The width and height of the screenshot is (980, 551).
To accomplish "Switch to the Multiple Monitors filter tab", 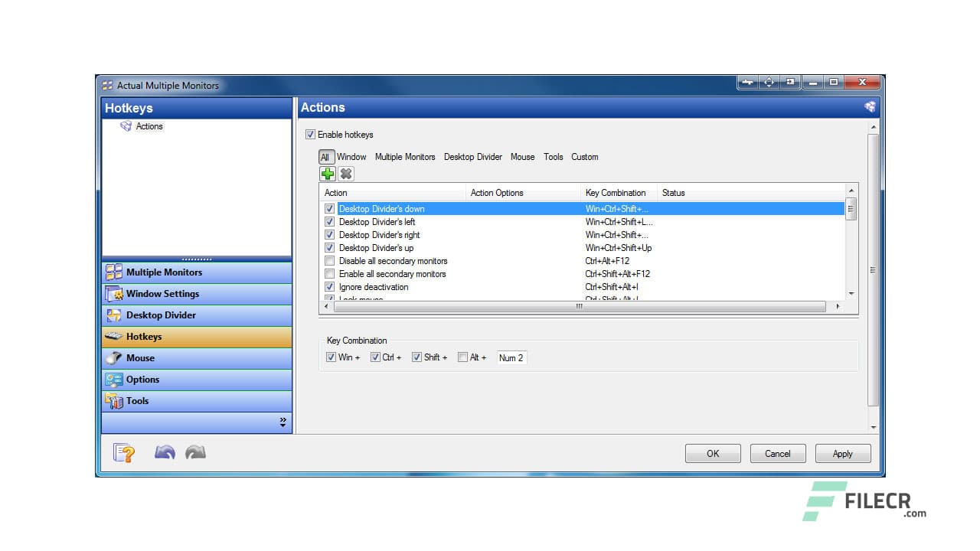I will coord(405,157).
